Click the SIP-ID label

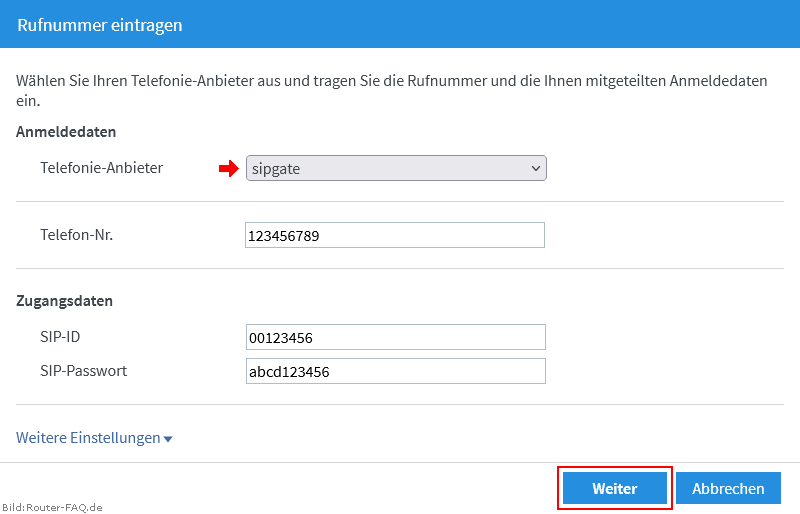click(x=60, y=337)
